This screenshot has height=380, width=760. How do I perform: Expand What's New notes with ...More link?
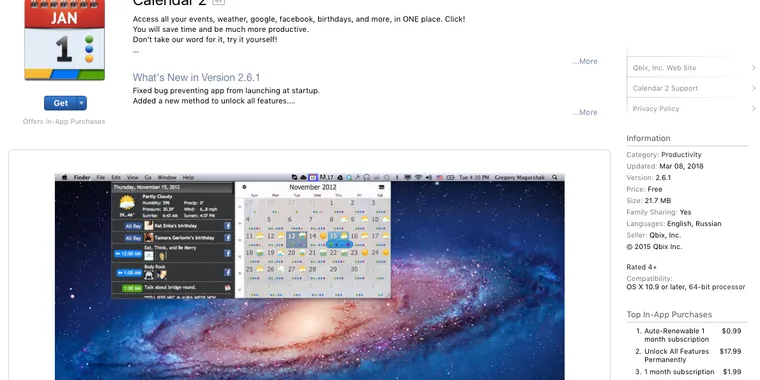pos(585,112)
